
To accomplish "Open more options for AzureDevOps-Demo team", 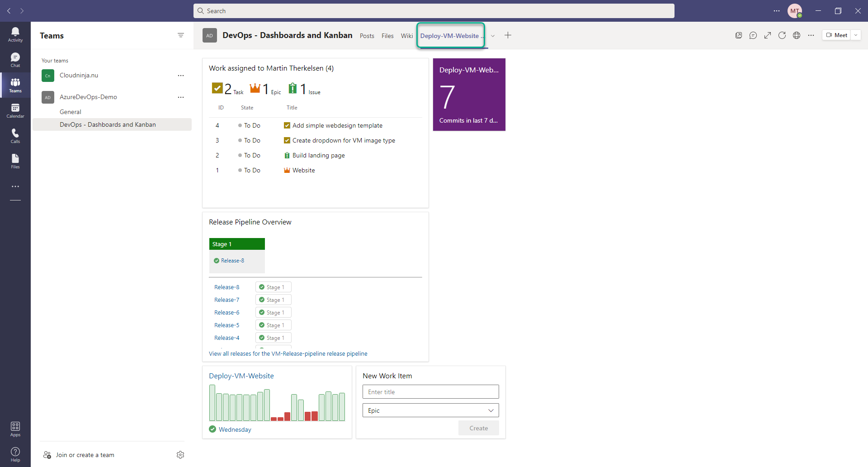I will pyautogui.click(x=181, y=97).
